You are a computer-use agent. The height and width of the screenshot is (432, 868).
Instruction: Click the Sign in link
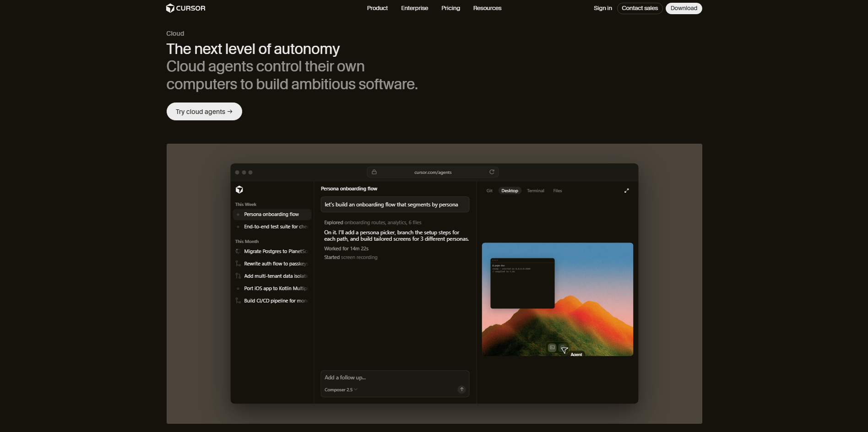[x=603, y=8]
